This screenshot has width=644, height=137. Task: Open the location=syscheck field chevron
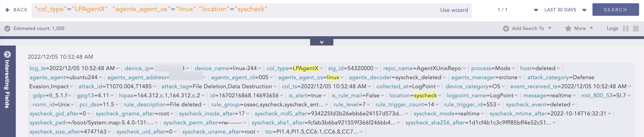click(x=440, y=96)
